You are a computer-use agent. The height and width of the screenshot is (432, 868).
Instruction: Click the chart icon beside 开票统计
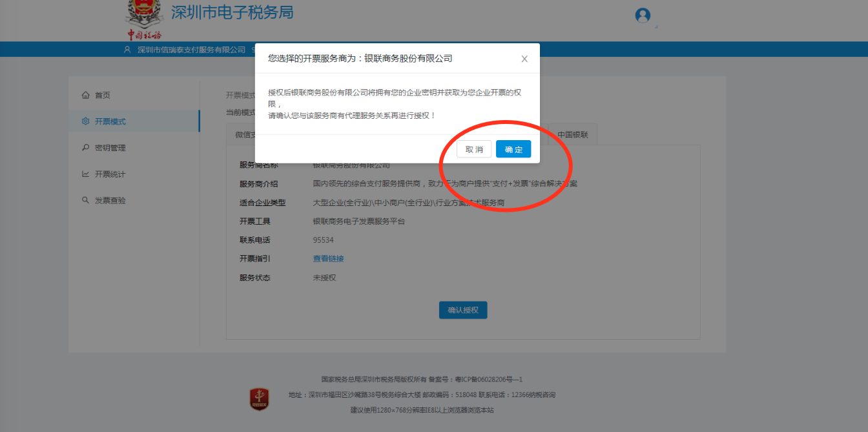[86, 174]
